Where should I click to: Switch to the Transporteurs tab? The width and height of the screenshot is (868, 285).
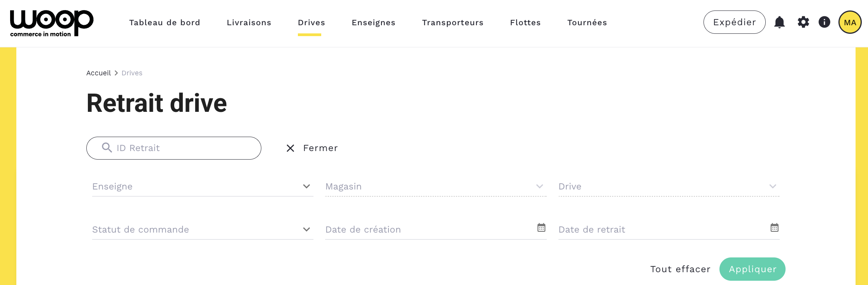pos(453,23)
